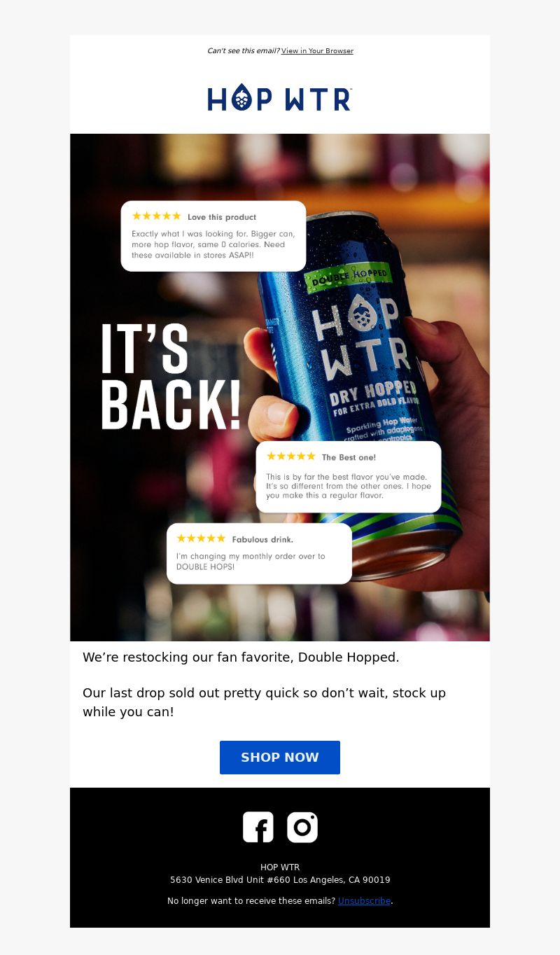The image size is (560, 955).
Task: Click the green Double Hopped can label
Action: [x=346, y=277]
